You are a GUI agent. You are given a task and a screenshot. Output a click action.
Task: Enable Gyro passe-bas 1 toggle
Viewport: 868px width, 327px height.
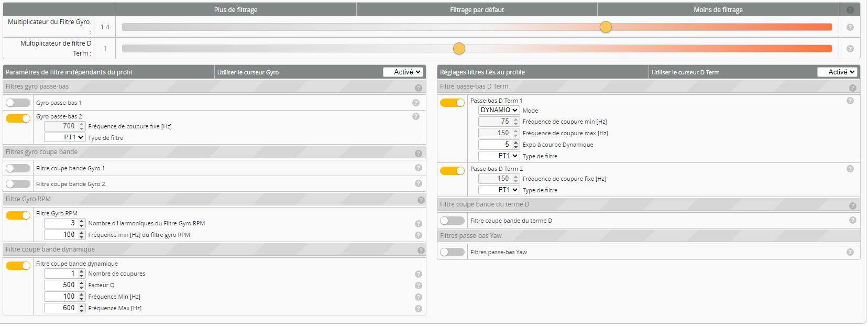point(18,103)
